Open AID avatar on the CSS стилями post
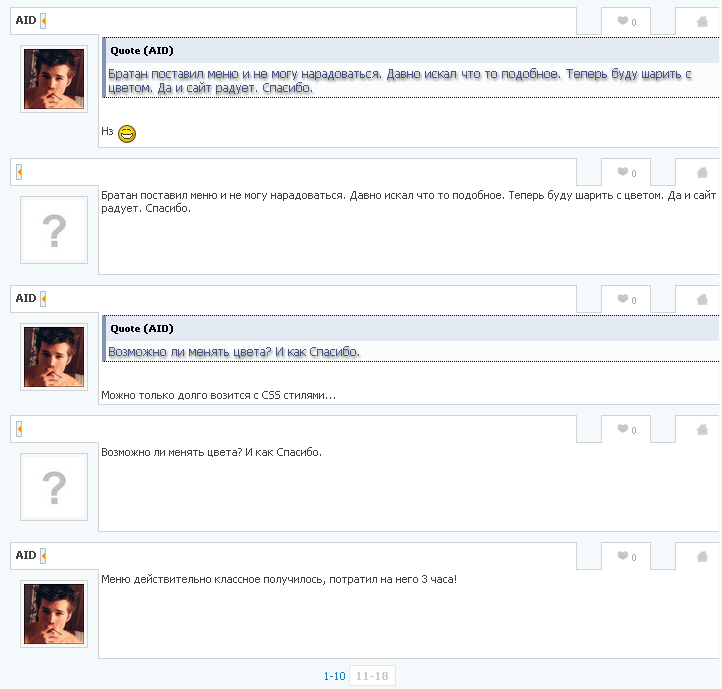The image size is (722, 689). 54,357
